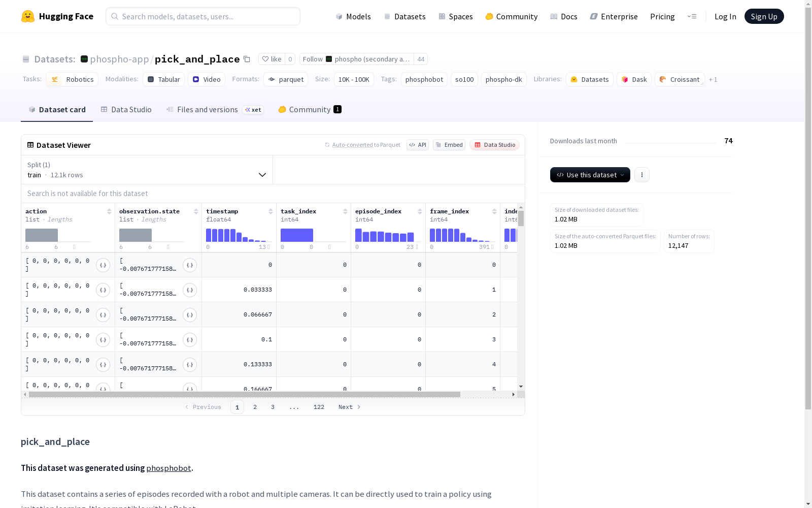Click Next page in pagination
Viewport: 812px width, 508px height.
[x=350, y=407]
